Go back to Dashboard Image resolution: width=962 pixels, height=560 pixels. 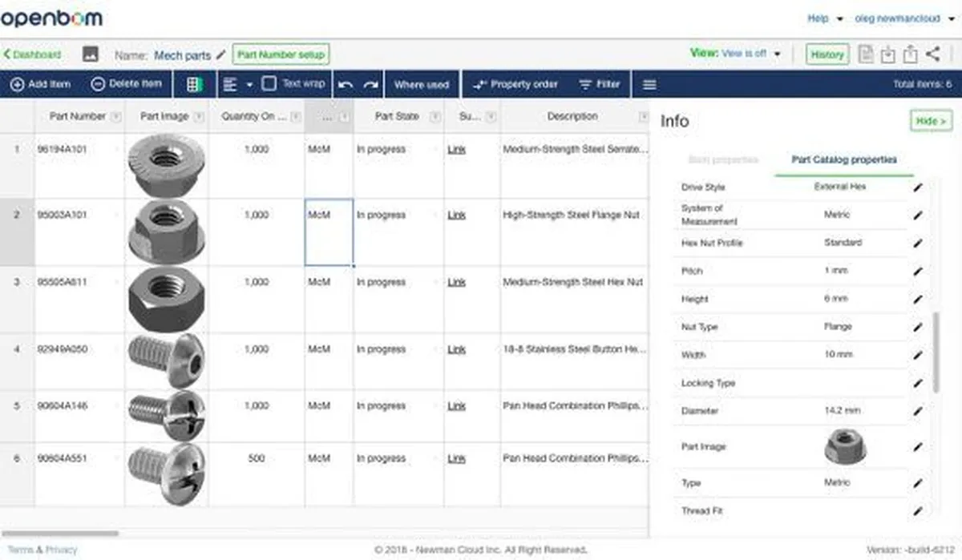click(32, 54)
